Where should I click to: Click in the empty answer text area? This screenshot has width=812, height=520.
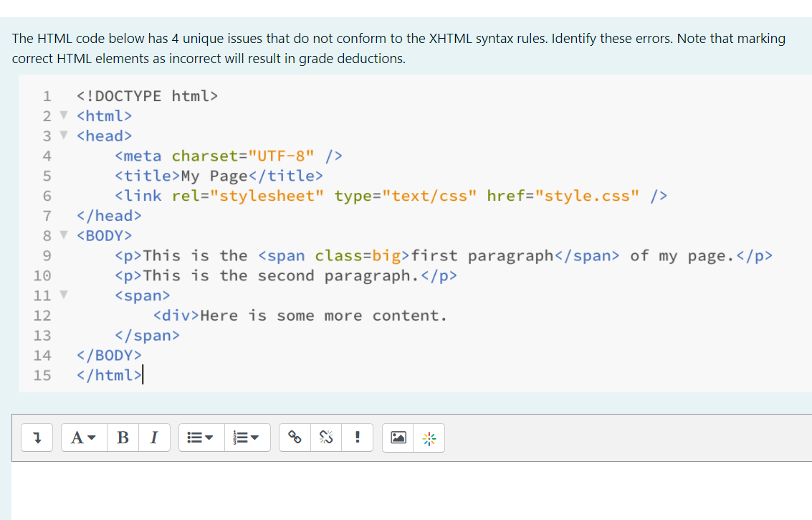click(x=411, y=491)
